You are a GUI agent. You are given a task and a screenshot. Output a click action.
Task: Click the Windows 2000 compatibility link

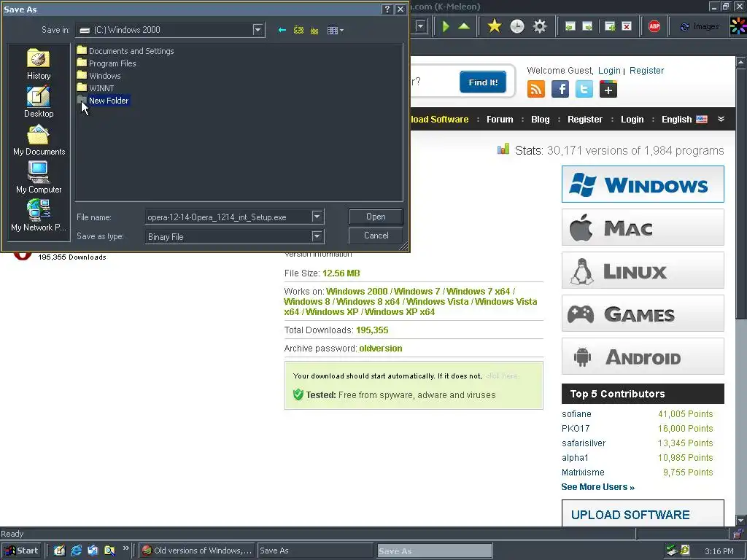point(356,292)
